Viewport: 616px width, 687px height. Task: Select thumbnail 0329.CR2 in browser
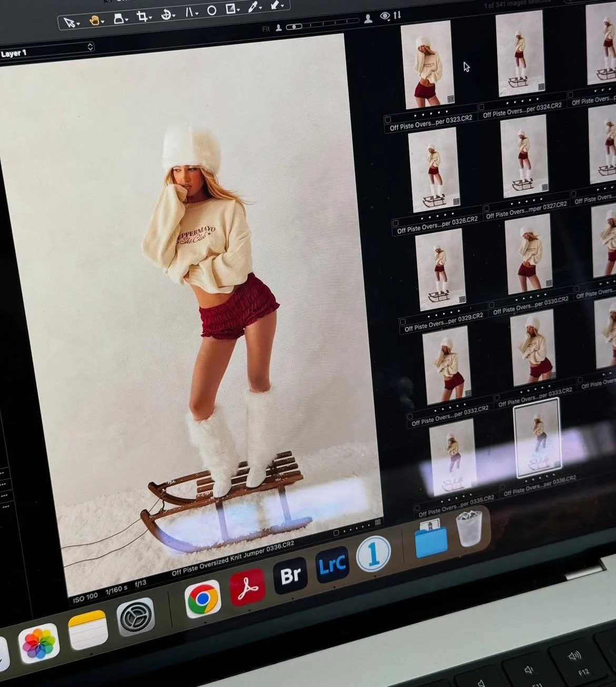click(440, 269)
